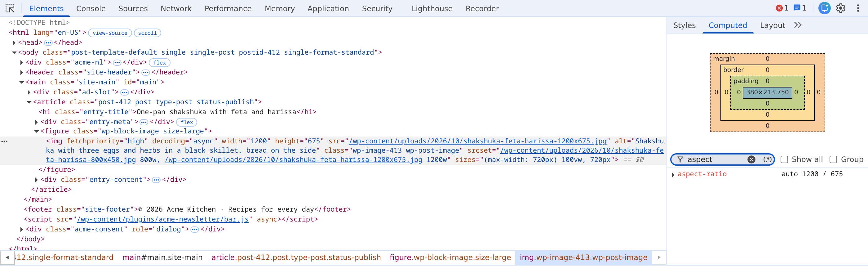The image size is (868, 273).
Task: Toggle regex filter button
Action: (x=767, y=159)
